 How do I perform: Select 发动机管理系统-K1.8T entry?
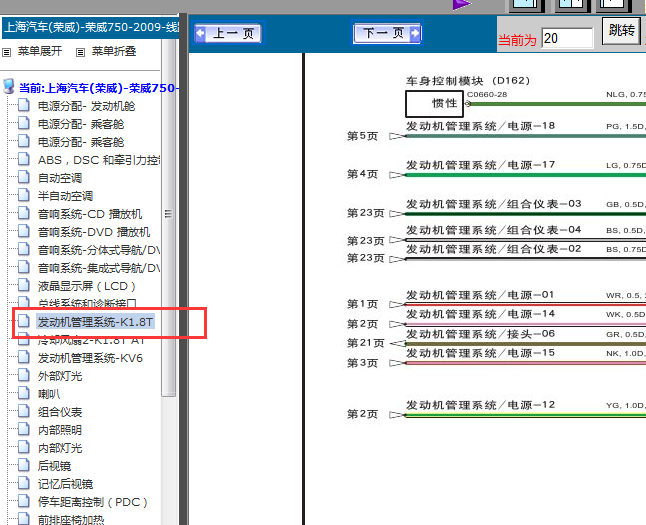coord(96,322)
